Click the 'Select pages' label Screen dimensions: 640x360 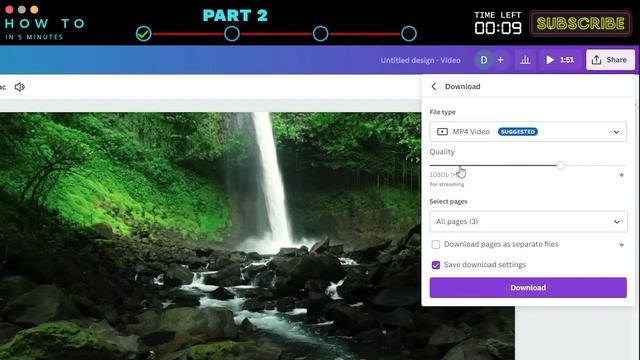coord(448,201)
